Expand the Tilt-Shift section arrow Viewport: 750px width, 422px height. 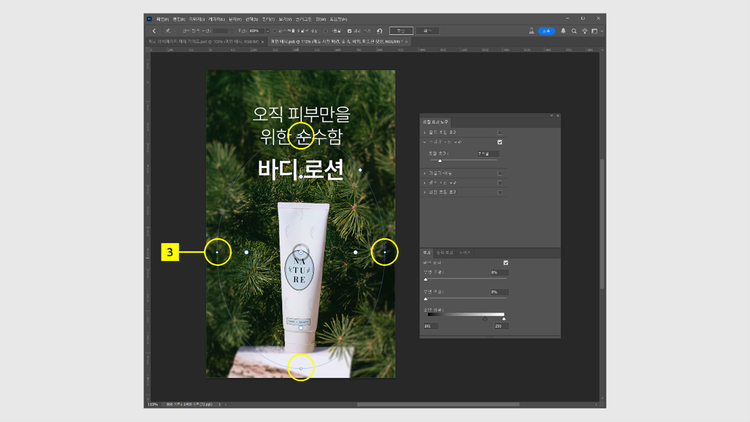click(x=425, y=173)
